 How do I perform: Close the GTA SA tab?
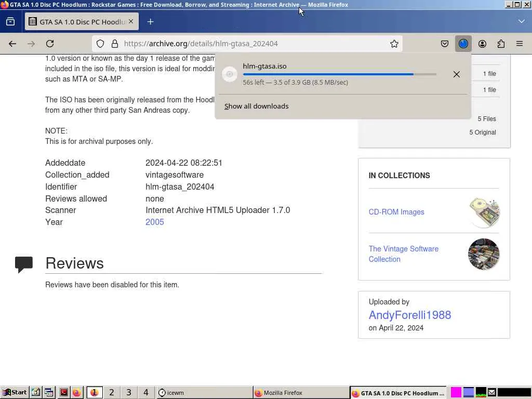pyautogui.click(x=131, y=21)
